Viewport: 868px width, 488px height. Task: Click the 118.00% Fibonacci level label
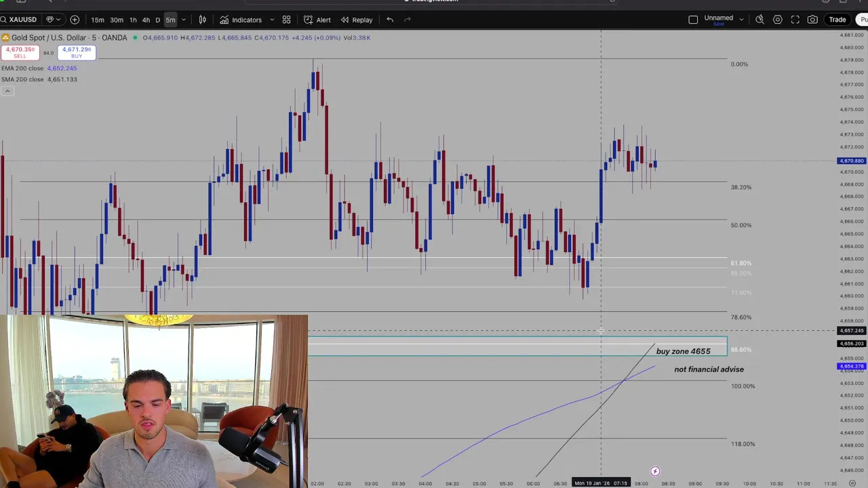[743, 444]
